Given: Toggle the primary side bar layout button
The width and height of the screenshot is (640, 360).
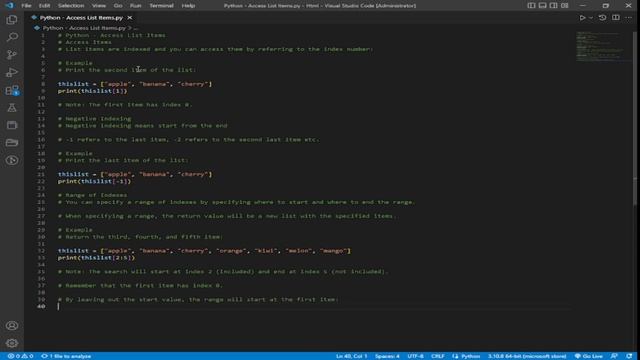Looking at the screenshot, I should 531,5.
